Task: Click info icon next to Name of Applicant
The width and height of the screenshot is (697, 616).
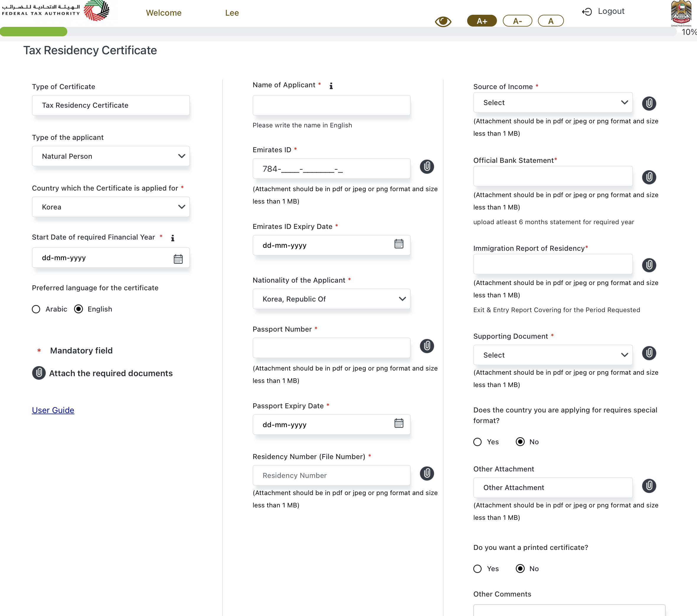Action: coord(331,86)
